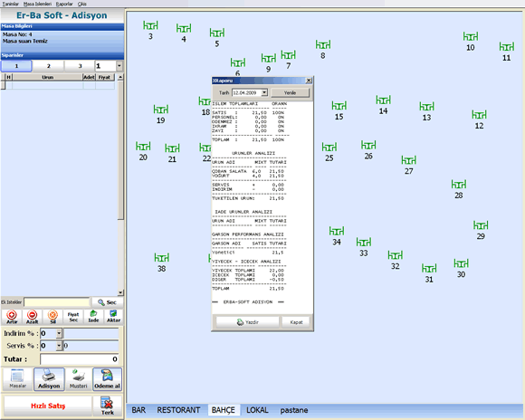Toggle order group 3 button
This screenshot has height=420, width=525.
pyautogui.click(x=80, y=66)
